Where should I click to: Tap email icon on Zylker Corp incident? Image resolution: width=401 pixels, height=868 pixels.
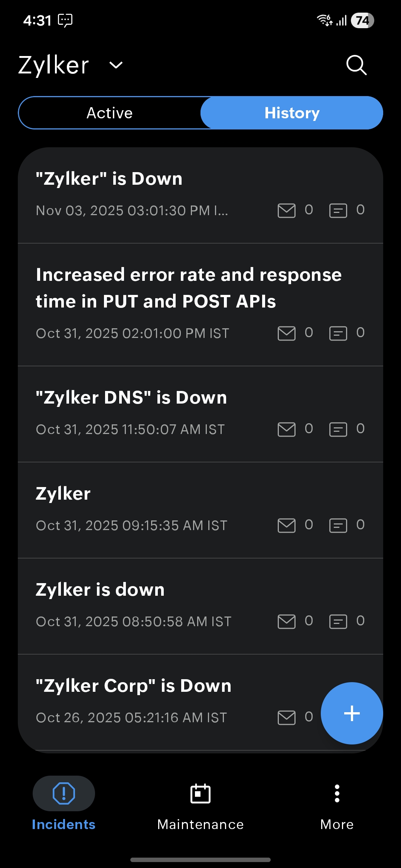click(287, 718)
